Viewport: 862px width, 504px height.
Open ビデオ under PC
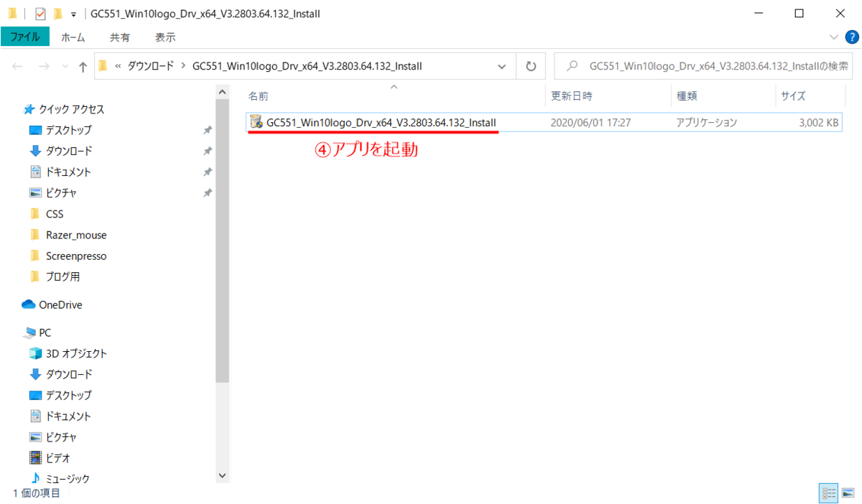pos(57,457)
